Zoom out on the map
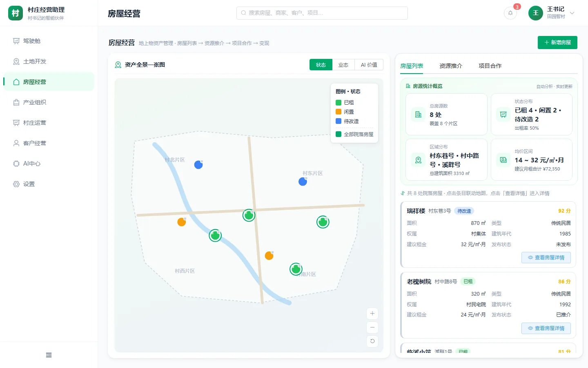This screenshot has height=368, width=588. [x=372, y=328]
